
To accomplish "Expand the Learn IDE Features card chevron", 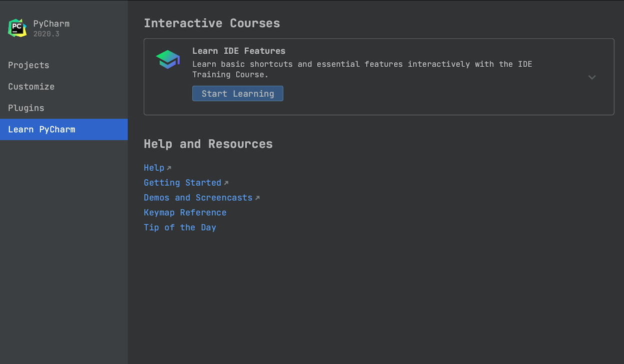I will tap(592, 77).
